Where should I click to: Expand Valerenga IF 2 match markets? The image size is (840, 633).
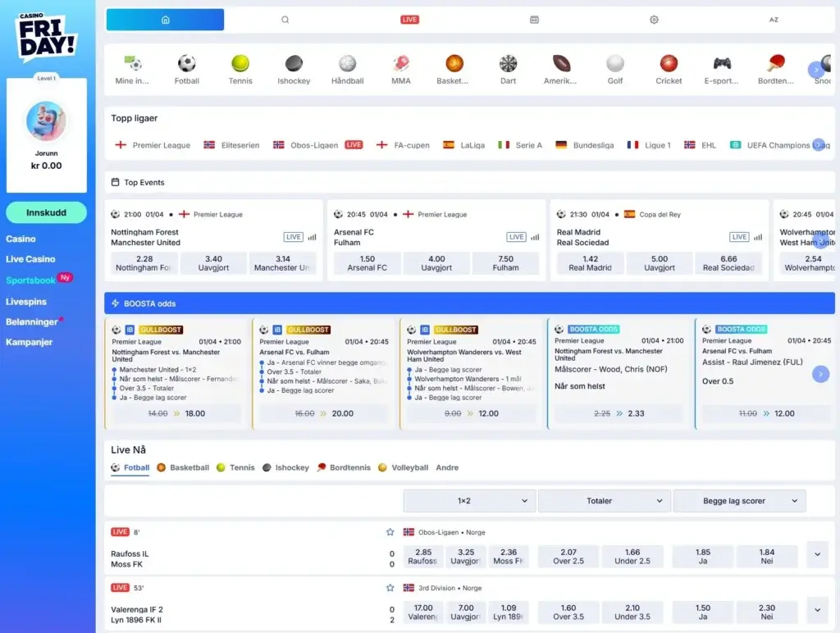coord(818,610)
